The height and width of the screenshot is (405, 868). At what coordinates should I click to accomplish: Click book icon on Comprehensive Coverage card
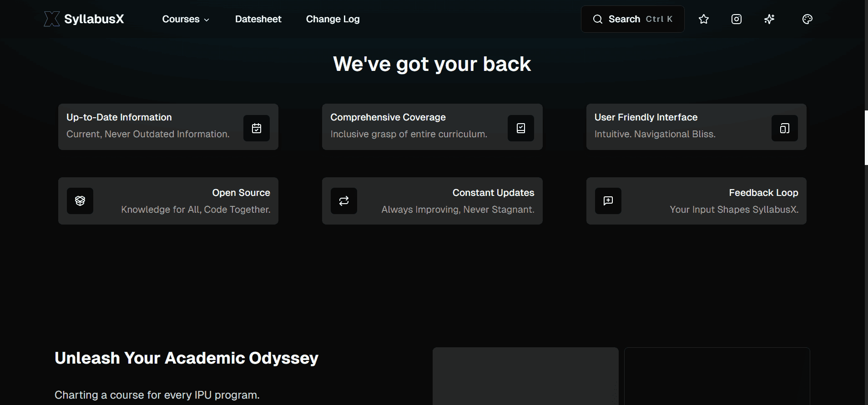coord(521,128)
